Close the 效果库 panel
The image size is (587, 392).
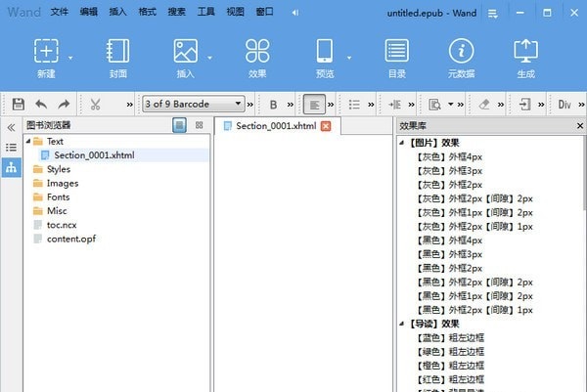[x=580, y=126]
